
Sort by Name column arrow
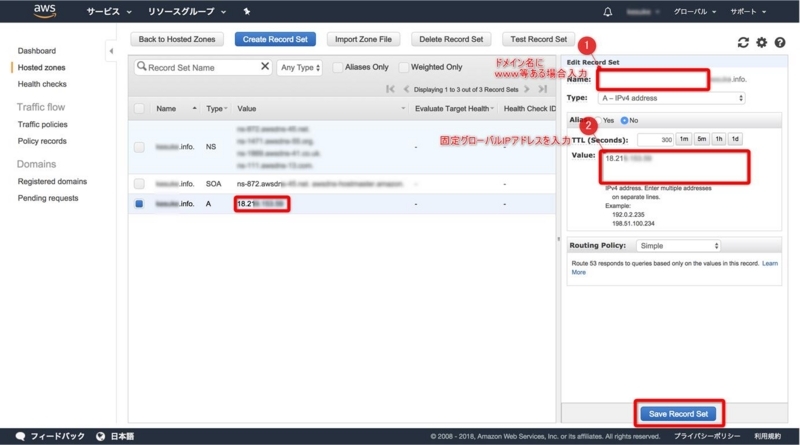point(194,108)
